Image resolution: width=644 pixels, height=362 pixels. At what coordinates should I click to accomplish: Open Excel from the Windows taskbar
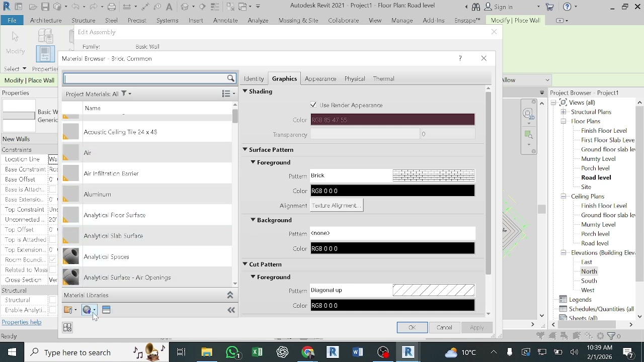click(258, 352)
